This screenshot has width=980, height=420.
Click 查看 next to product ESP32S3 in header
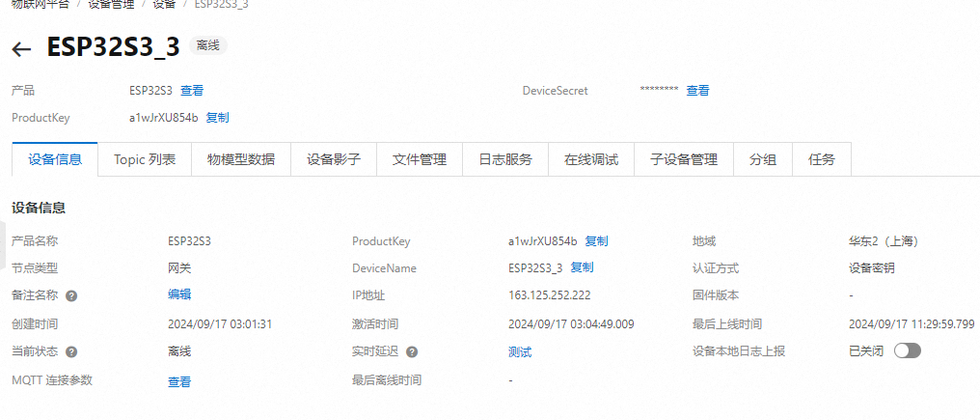(x=192, y=91)
